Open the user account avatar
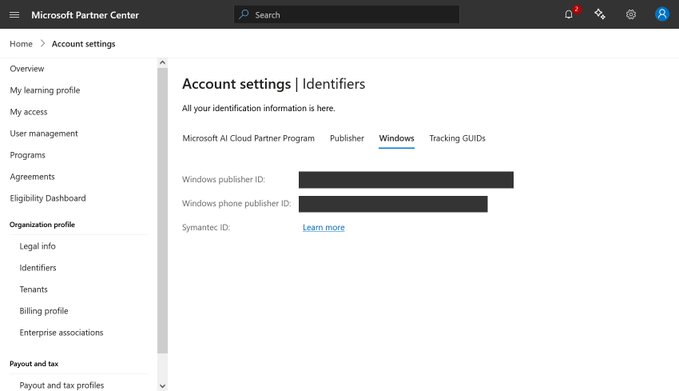Screen dimensions: 679x391 pos(662,14)
